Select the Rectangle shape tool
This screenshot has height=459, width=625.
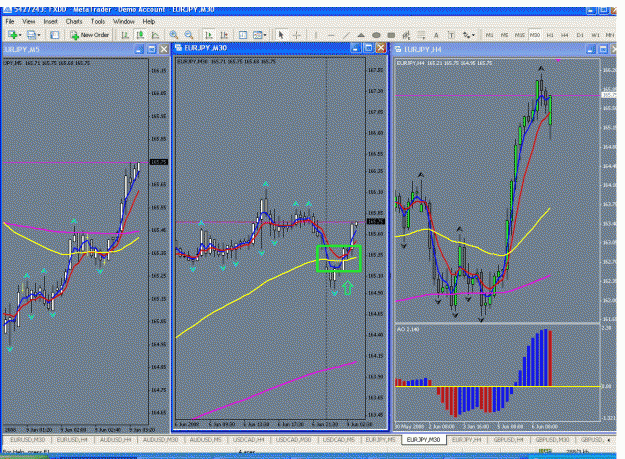(x=391, y=35)
